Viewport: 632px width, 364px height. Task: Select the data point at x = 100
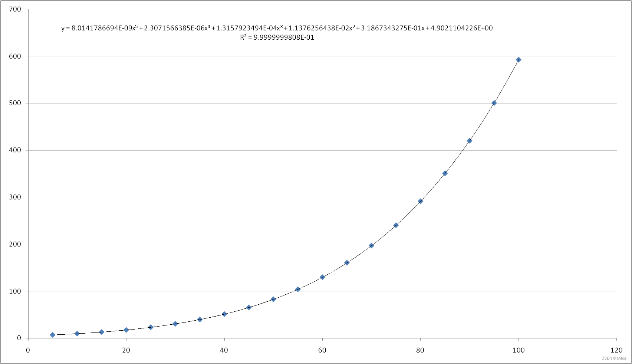pos(519,60)
